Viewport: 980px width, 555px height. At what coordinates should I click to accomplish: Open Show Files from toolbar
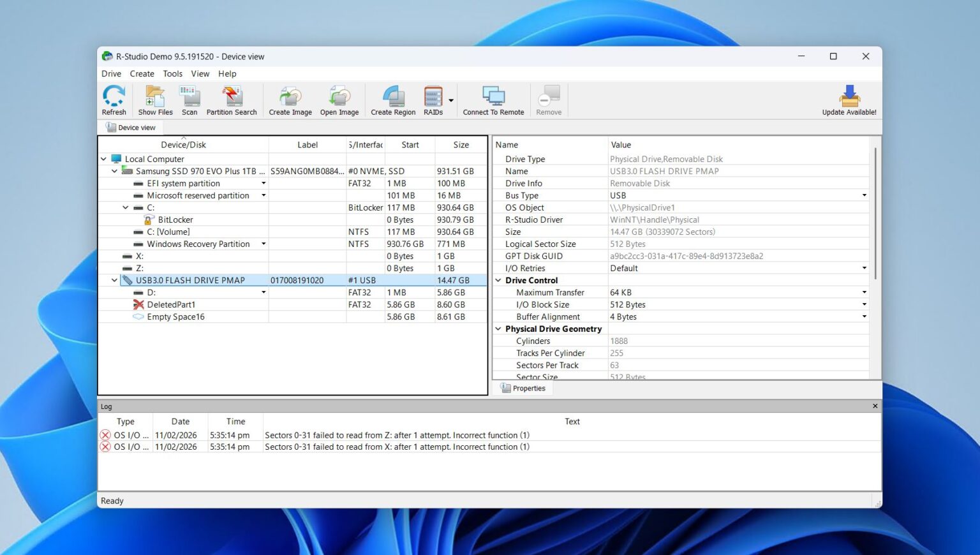coord(155,97)
